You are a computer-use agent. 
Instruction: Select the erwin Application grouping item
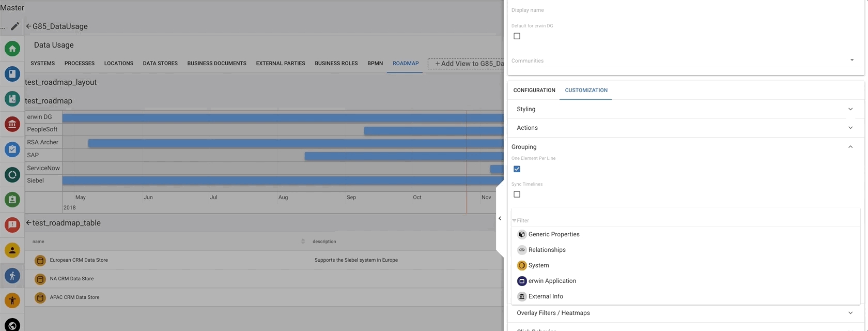(x=552, y=281)
